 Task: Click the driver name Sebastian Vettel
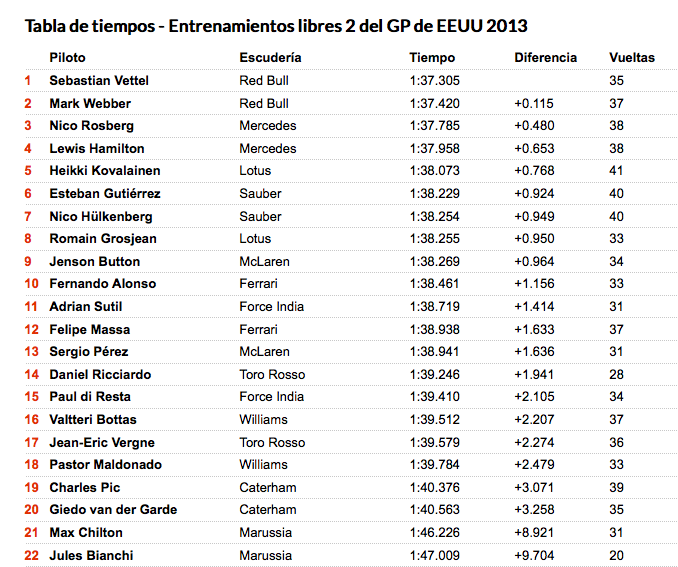click(99, 80)
